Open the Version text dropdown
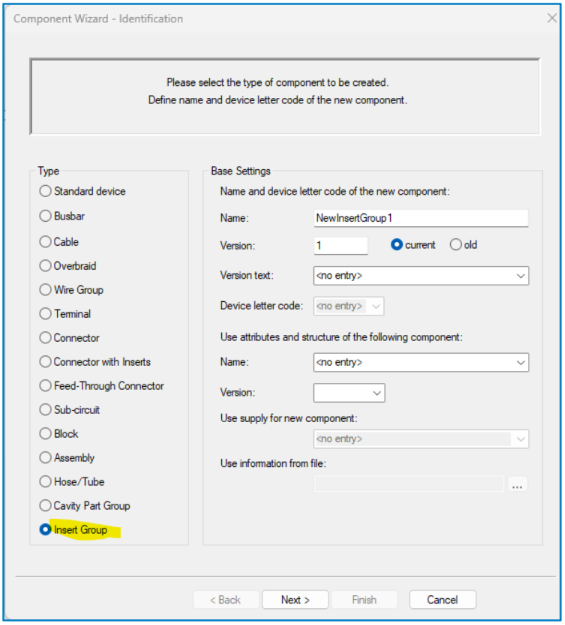565x625 pixels. coord(421,275)
